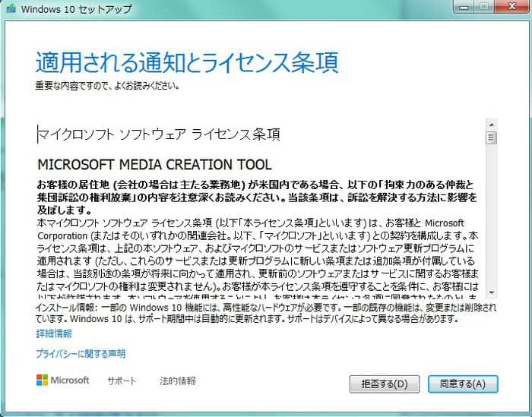Viewport: 532px width, 417px height.
Task: Click the 拒否する(D) decline button
Action: (385, 384)
